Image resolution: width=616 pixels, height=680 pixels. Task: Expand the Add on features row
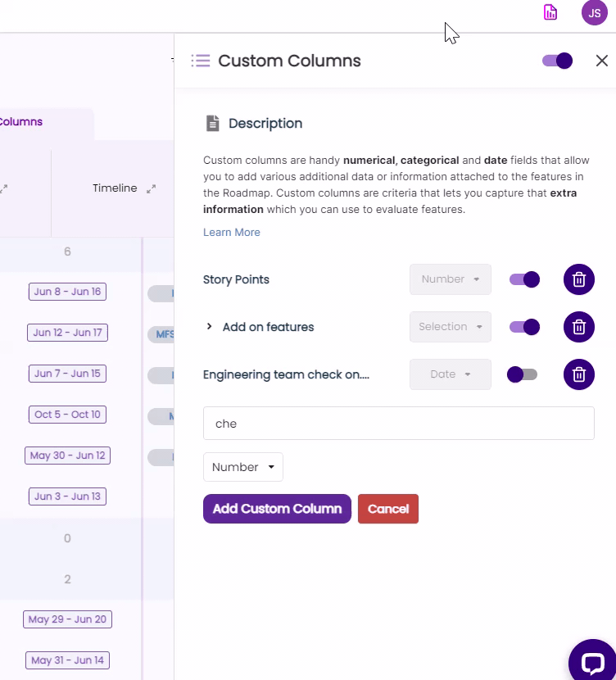210,327
